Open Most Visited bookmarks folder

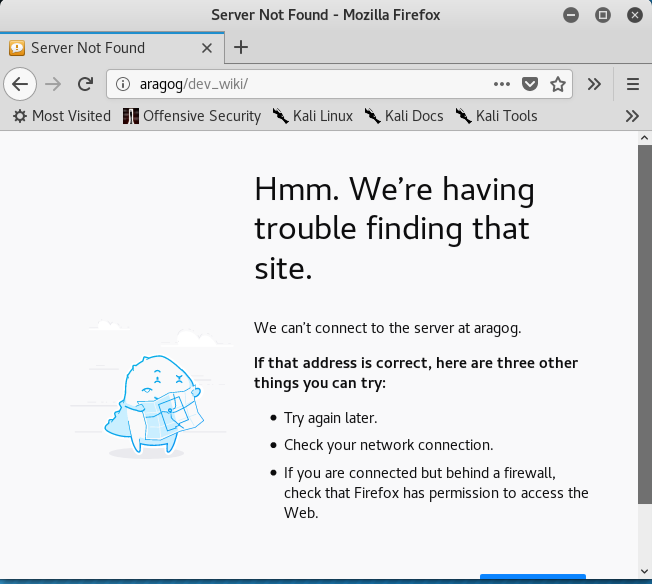point(61,116)
